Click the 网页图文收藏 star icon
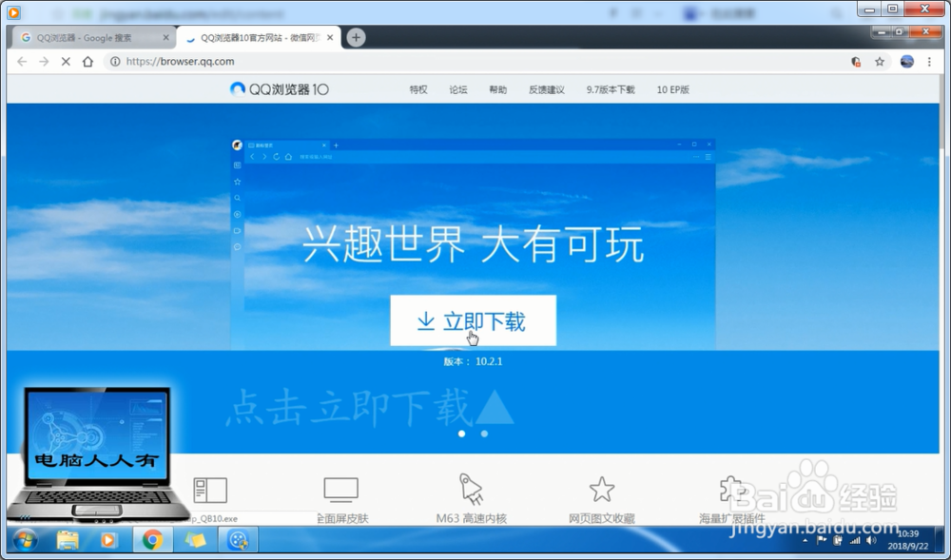Image resolution: width=951 pixels, height=560 pixels. point(602,489)
